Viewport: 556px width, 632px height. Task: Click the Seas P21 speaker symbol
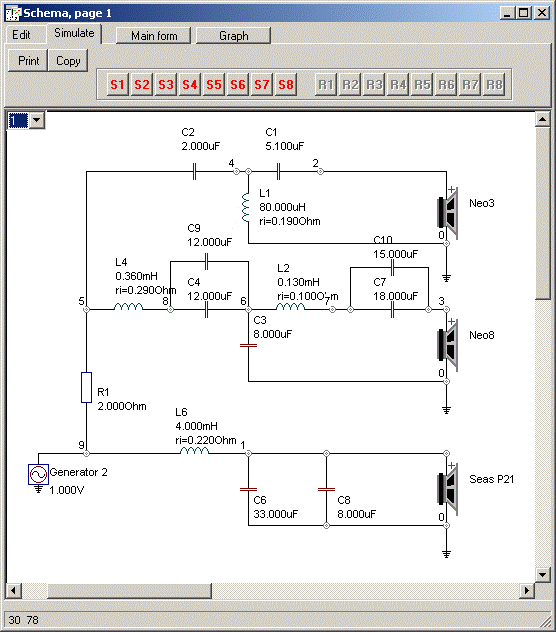(448, 489)
